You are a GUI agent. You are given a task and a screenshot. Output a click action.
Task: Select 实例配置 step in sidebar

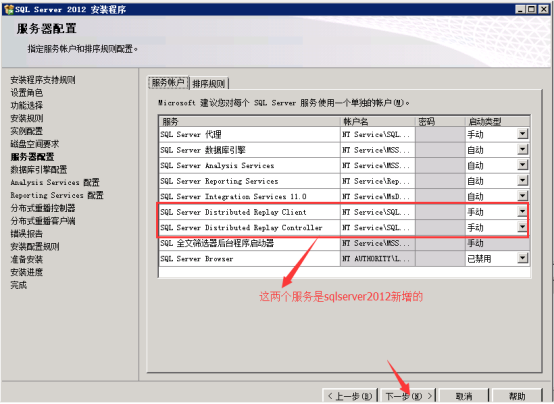[x=27, y=131]
